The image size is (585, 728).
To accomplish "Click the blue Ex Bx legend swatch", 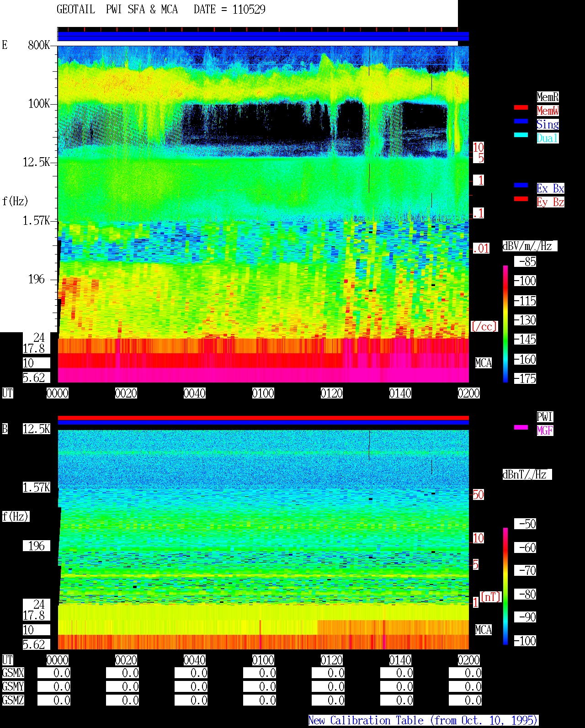I will 521,185.
